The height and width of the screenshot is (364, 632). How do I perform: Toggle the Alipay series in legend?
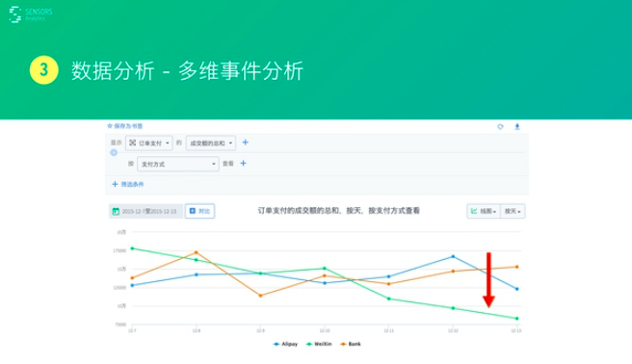point(285,344)
